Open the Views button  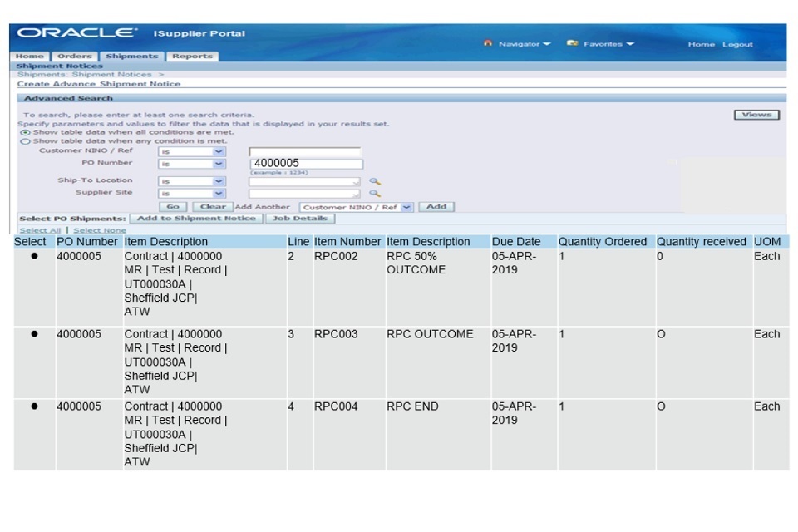coord(756,115)
